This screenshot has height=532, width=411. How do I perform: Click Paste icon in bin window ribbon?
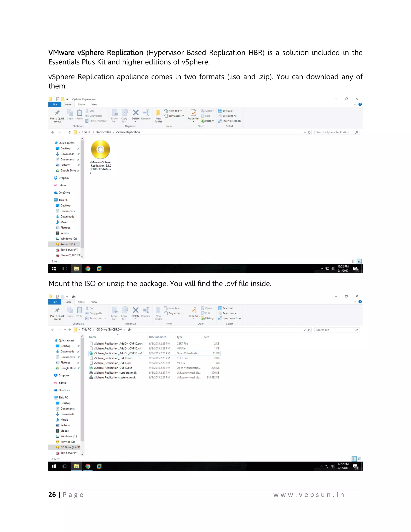79,312
